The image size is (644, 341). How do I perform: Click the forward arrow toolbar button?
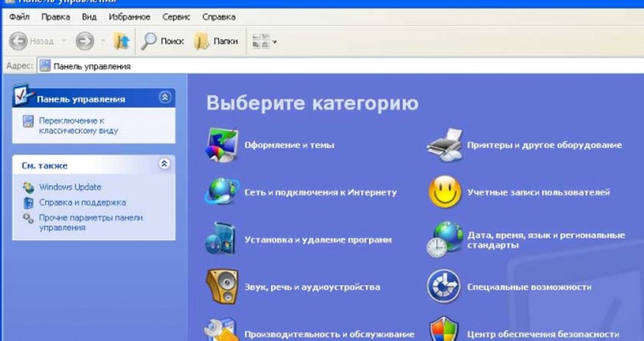coord(85,41)
